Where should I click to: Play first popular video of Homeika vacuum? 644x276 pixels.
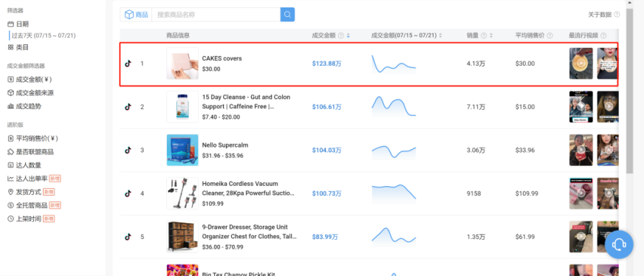580,193
